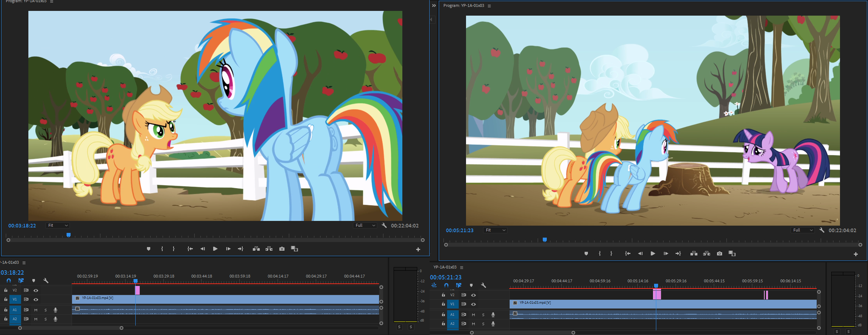
Task: Open left timeline YP-1A-01x03 panel menu
Action: pos(24,263)
